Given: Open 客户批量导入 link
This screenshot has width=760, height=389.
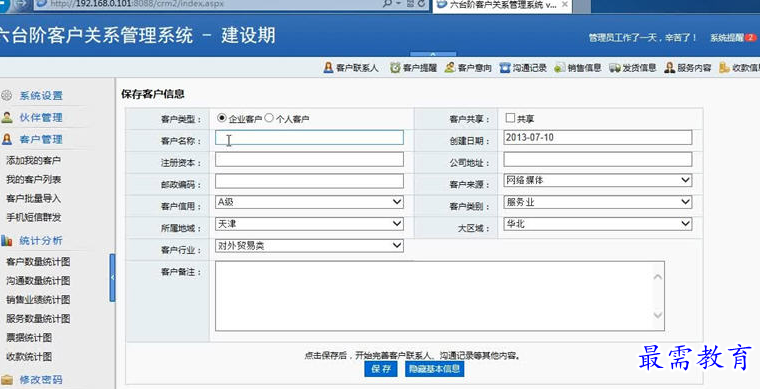Looking at the screenshot, I should [x=33, y=199].
